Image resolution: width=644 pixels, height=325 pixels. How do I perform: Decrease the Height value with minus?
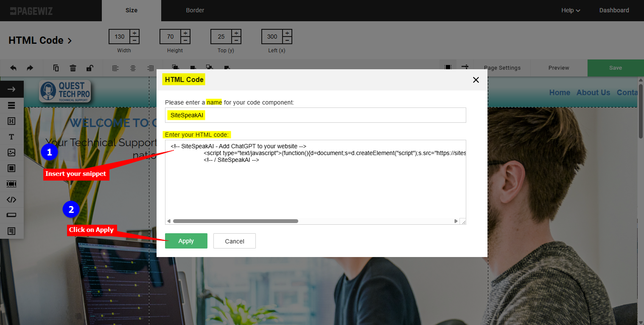(x=185, y=40)
